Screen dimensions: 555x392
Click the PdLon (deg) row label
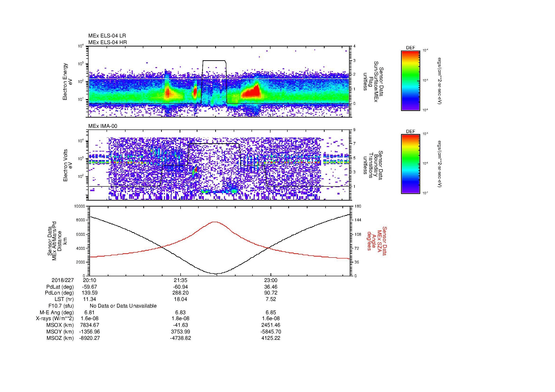[60, 293]
